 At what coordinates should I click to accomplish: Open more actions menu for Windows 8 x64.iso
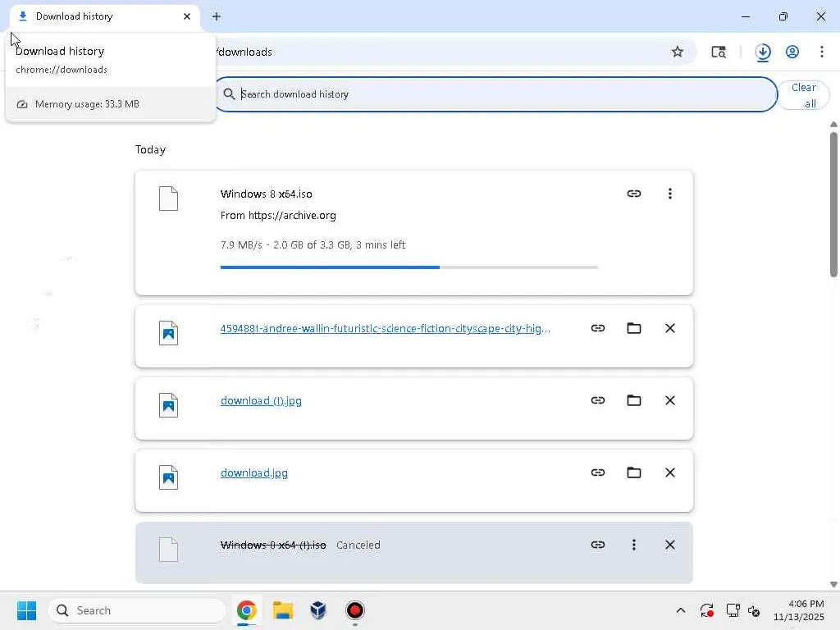pos(669,194)
